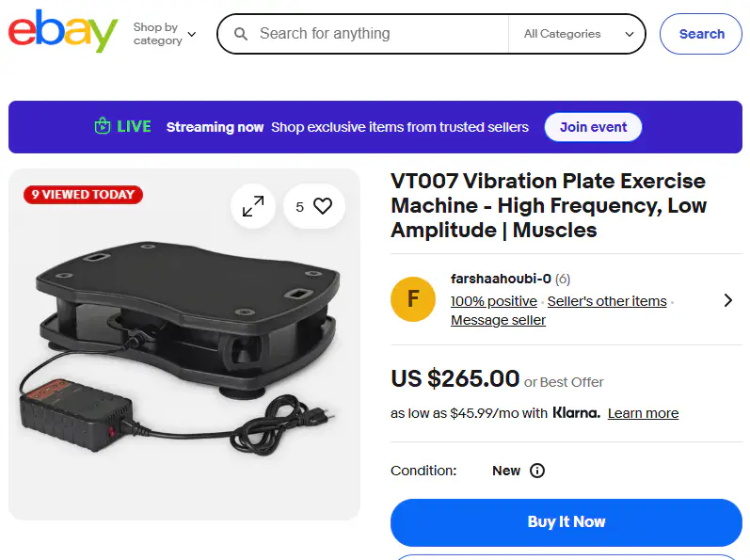The height and width of the screenshot is (560, 750).
Task: Click the eBay logo
Action: point(63,33)
